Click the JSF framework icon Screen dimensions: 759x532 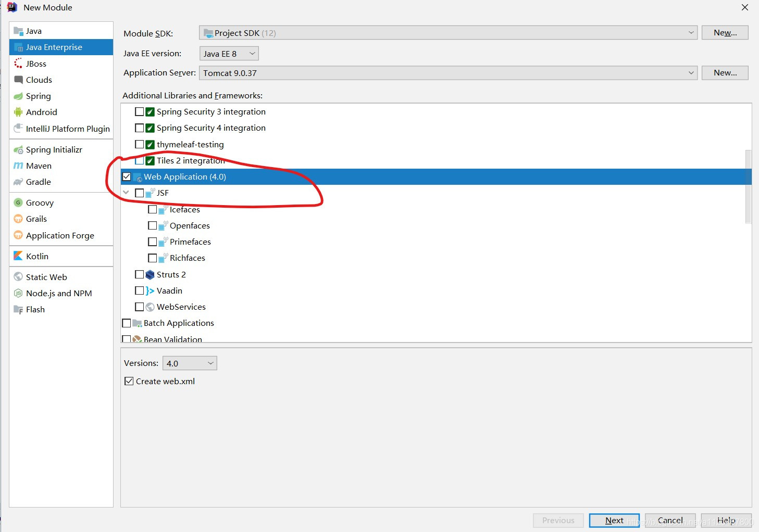[x=150, y=193]
